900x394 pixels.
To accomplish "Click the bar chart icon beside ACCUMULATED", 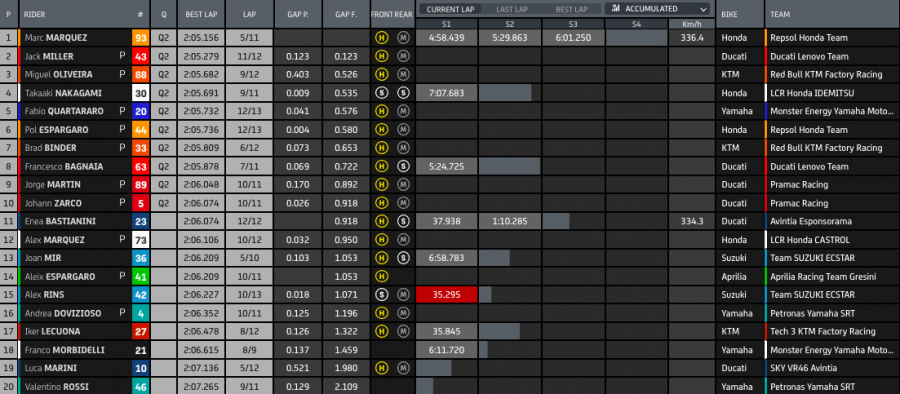I will [616, 9].
